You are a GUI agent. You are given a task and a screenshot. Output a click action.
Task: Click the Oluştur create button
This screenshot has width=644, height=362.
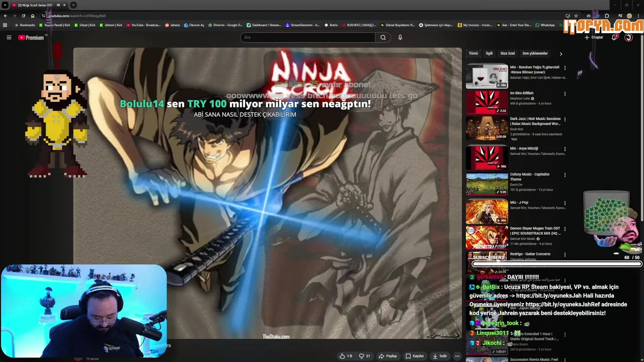[x=594, y=37]
